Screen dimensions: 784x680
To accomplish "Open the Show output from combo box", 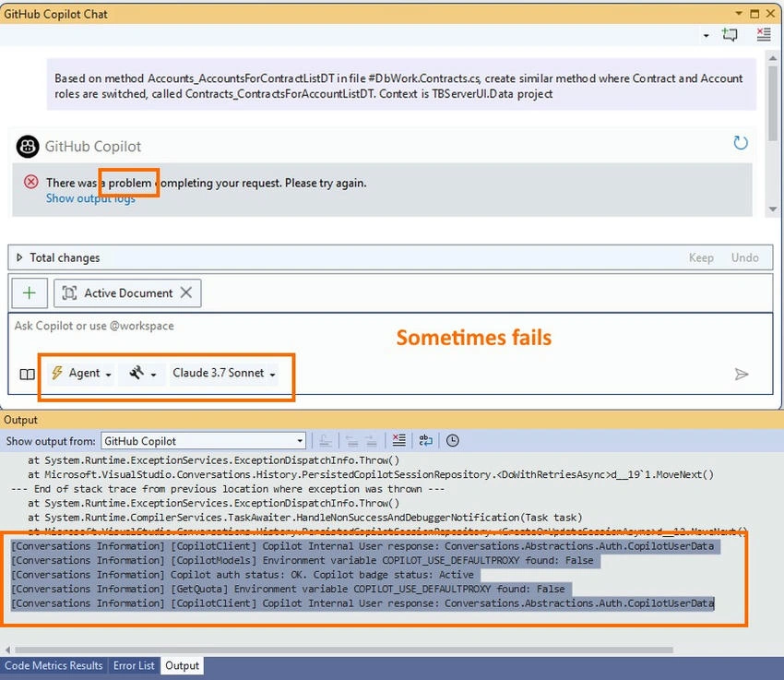I will pos(204,441).
